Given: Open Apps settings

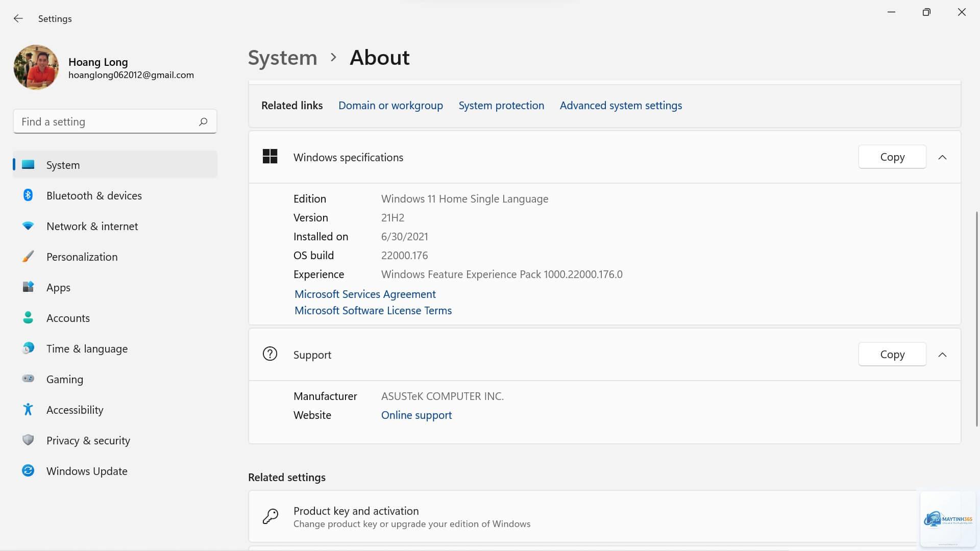Looking at the screenshot, I should 115,287.
